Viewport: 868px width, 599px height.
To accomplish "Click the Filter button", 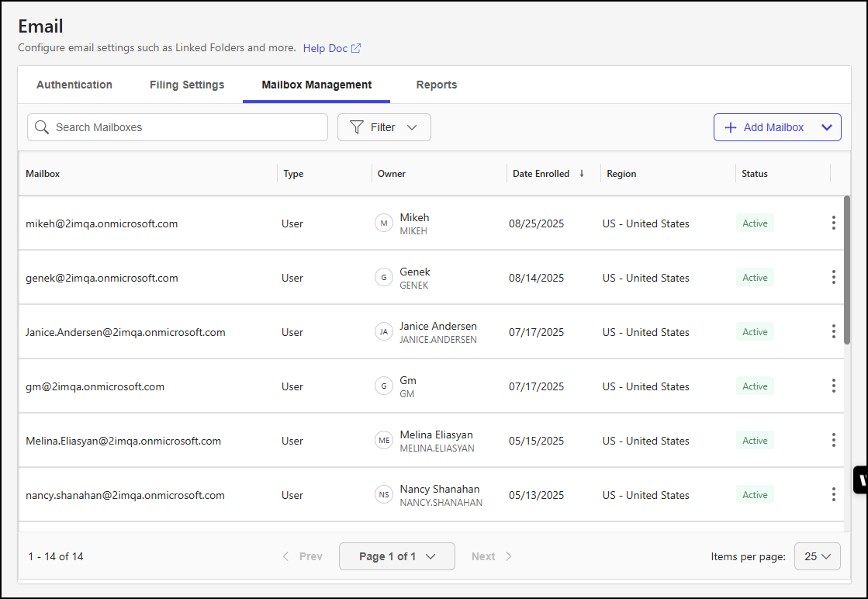I will click(x=384, y=126).
